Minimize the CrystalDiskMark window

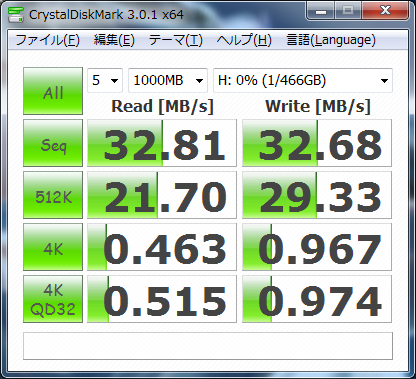pos(321,11)
